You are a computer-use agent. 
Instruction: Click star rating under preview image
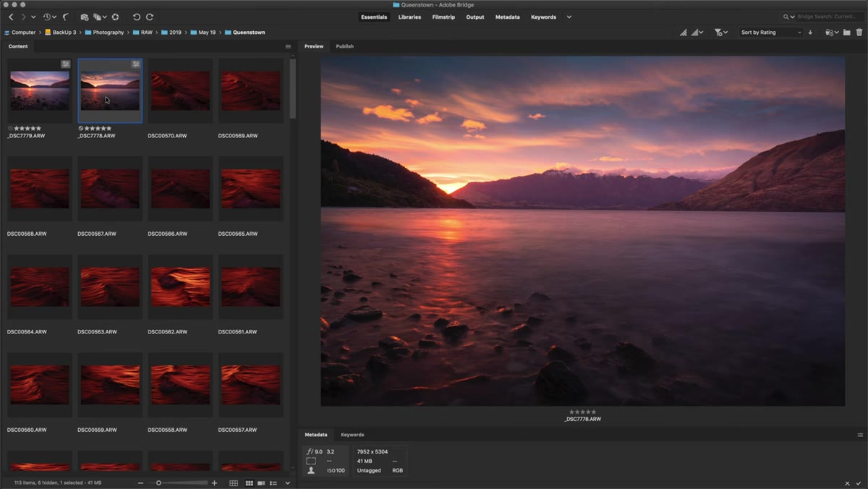582,412
